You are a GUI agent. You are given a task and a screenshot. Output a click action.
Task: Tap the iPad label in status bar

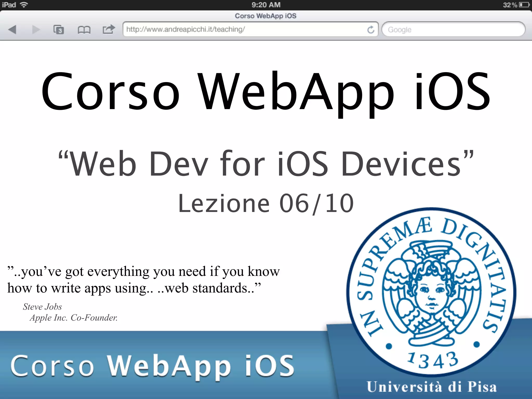(x=9, y=5)
